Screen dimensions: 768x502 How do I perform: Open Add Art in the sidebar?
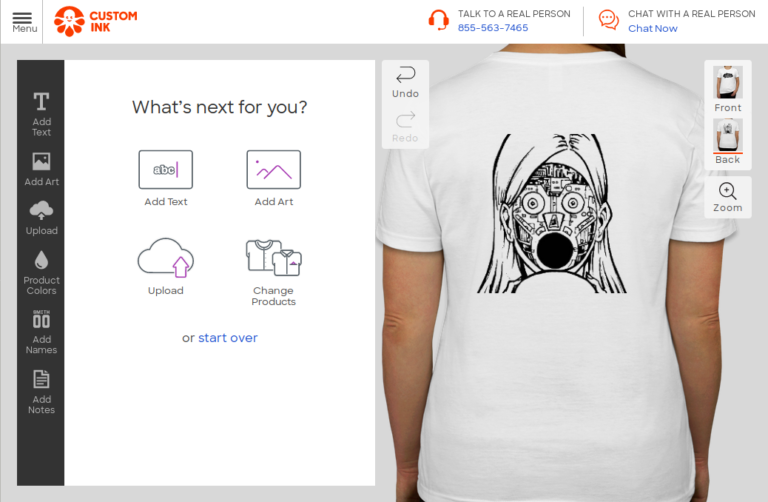point(41,169)
